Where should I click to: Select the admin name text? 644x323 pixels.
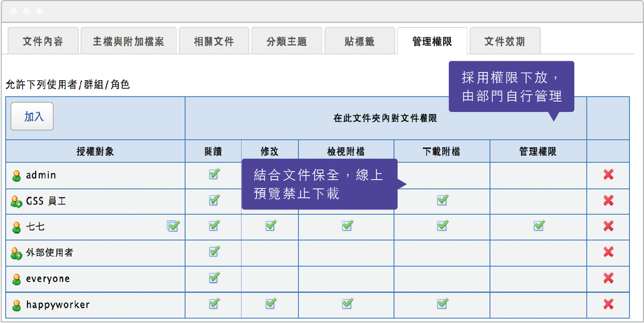41,175
